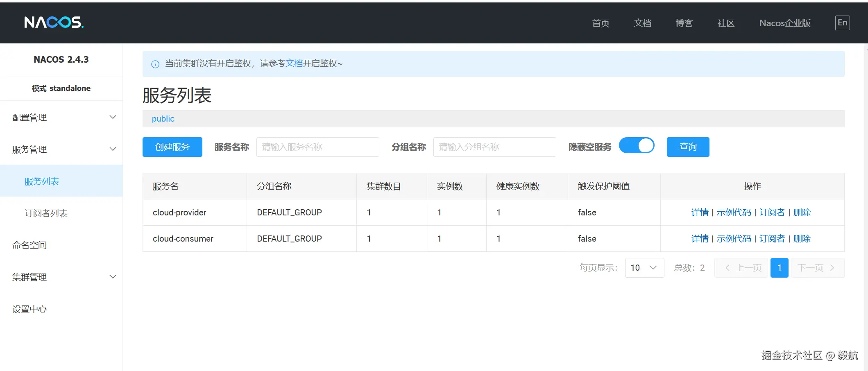Open the 博客 nav item
The image size is (868, 371).
pyautogui.click(x=684, y=23)
